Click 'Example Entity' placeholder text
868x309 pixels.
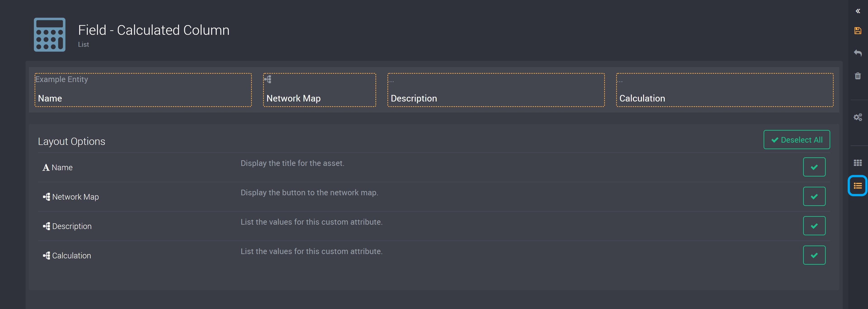pos(62,79)
